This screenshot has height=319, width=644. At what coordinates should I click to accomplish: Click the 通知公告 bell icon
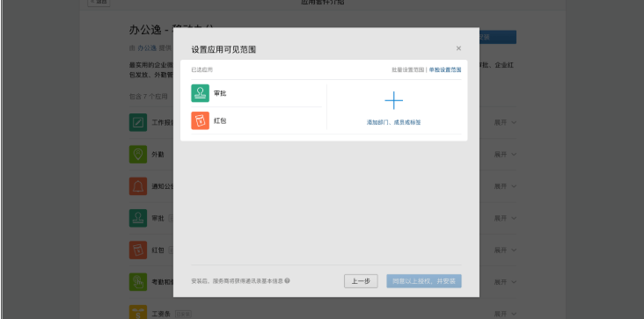point(138,186)
